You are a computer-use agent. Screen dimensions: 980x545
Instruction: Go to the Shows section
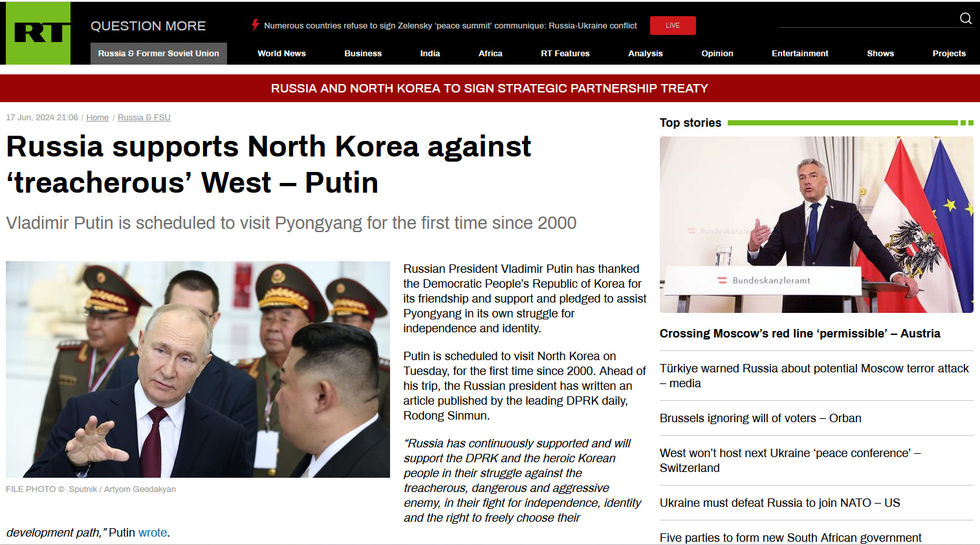tap(880, 54)
